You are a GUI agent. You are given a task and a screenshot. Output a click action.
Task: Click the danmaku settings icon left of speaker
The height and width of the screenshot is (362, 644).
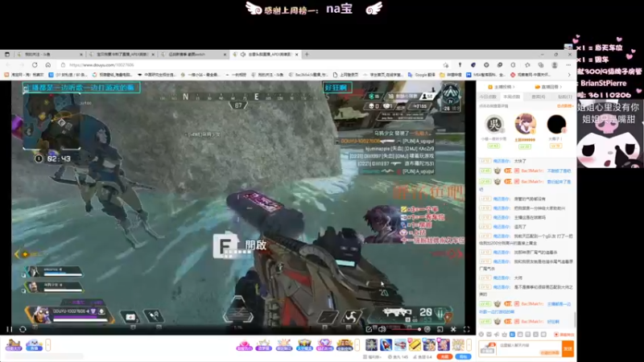(x=369, y=329)
